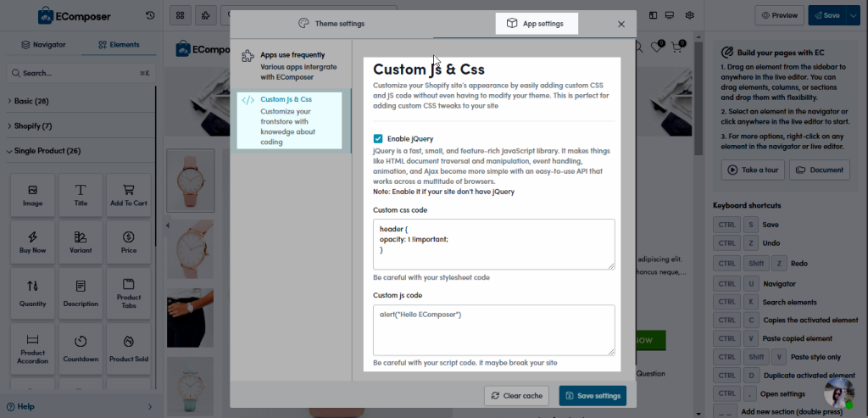Toggle the Enable jQuery checkbox
868x418 pixels.
click(378, 138)
